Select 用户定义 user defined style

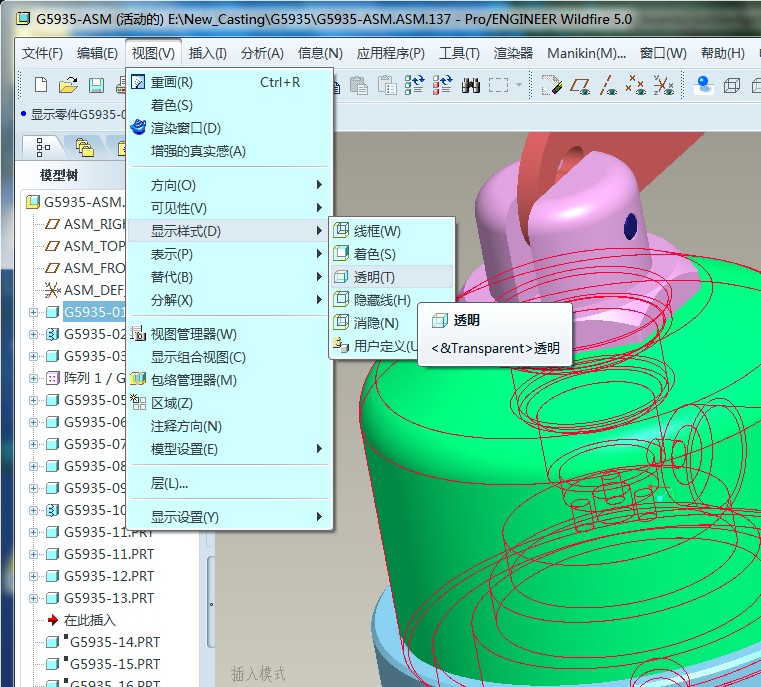[374, 345]
